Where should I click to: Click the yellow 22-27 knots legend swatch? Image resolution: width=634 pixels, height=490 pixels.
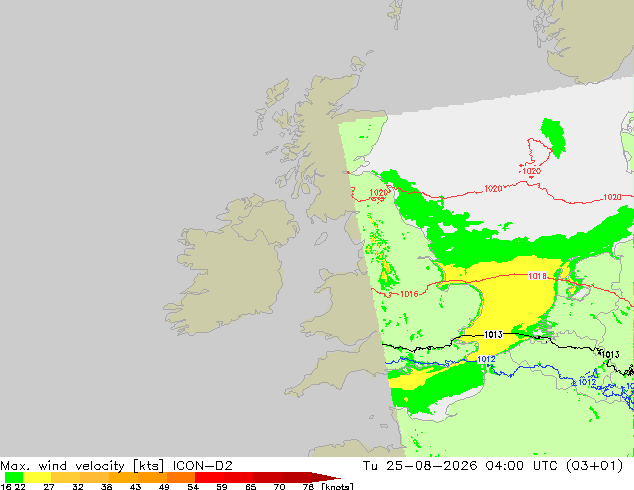tap(37, 477)
